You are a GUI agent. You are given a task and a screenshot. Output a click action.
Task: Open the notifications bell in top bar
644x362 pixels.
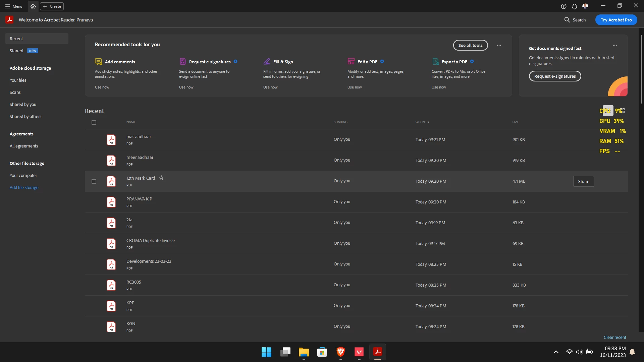[x=574, y=6]
